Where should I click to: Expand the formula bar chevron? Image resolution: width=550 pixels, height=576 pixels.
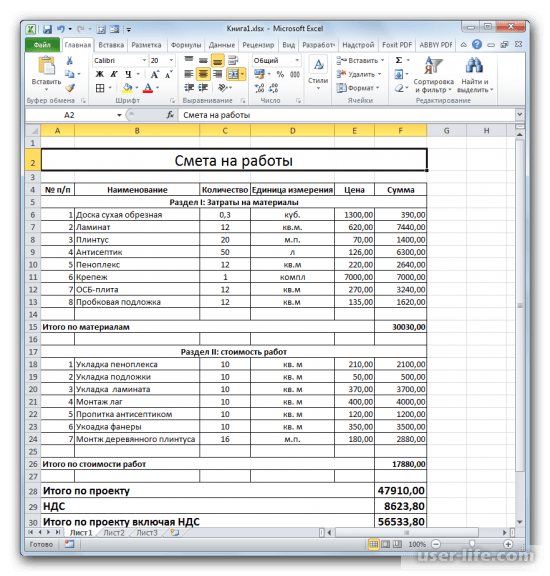pos(520,114)
